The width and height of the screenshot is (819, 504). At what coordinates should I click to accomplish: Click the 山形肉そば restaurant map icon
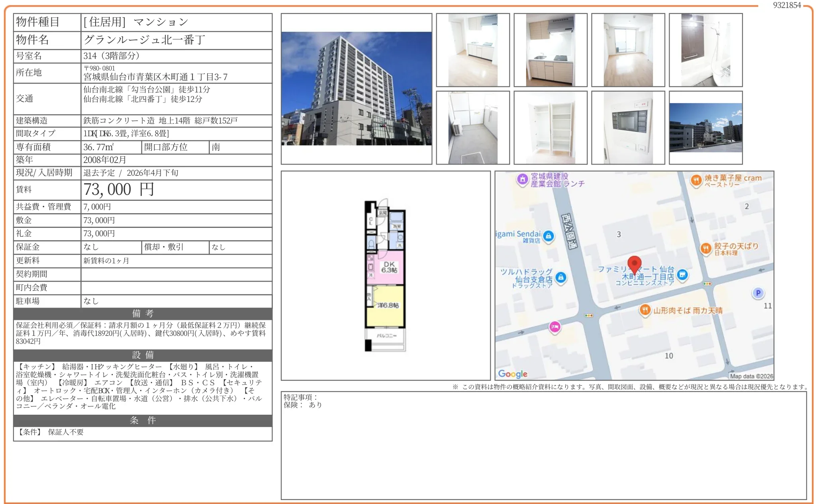(645, 310)
